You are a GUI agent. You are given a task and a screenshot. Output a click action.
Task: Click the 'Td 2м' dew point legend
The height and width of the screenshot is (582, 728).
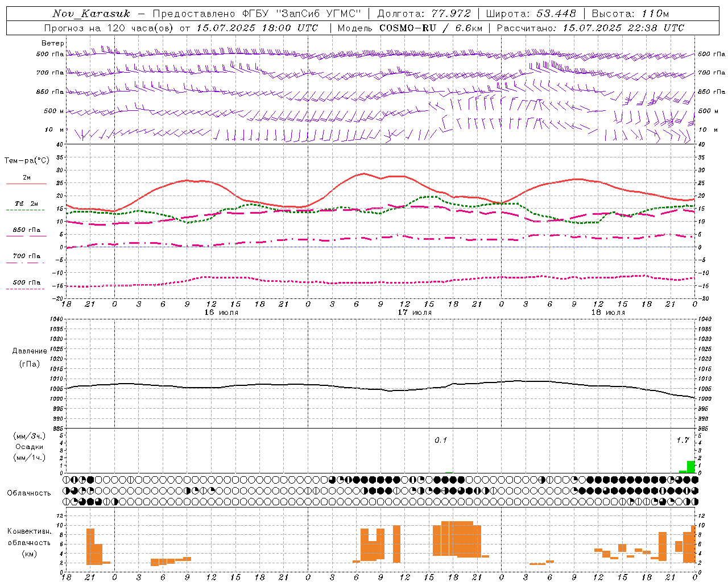(27, 203)
